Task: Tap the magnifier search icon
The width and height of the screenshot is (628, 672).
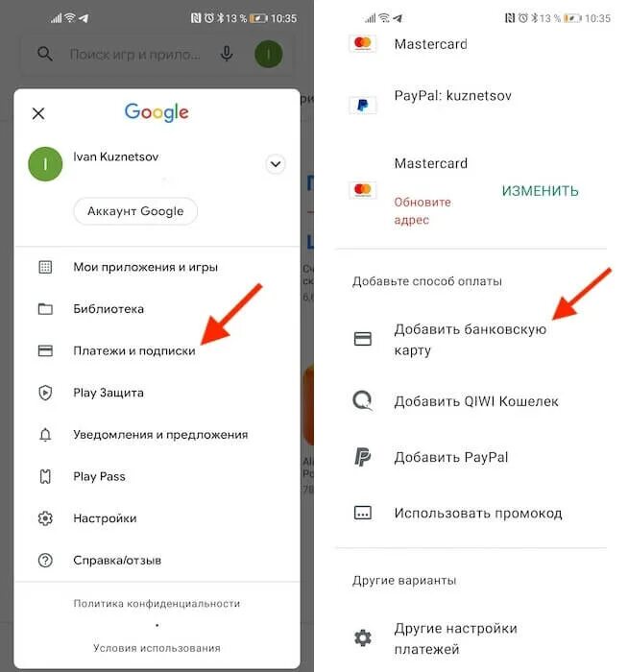Action: pos(44,54)
